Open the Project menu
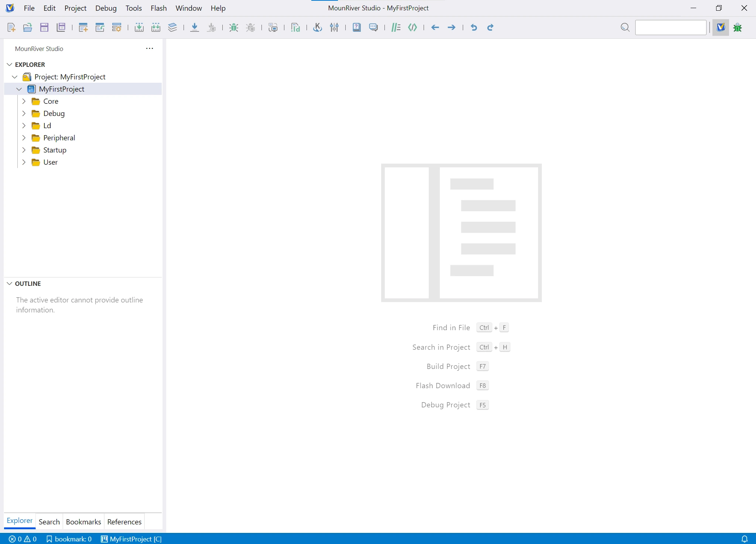Viewport: 756px width, 544px height. pos(75,8)
